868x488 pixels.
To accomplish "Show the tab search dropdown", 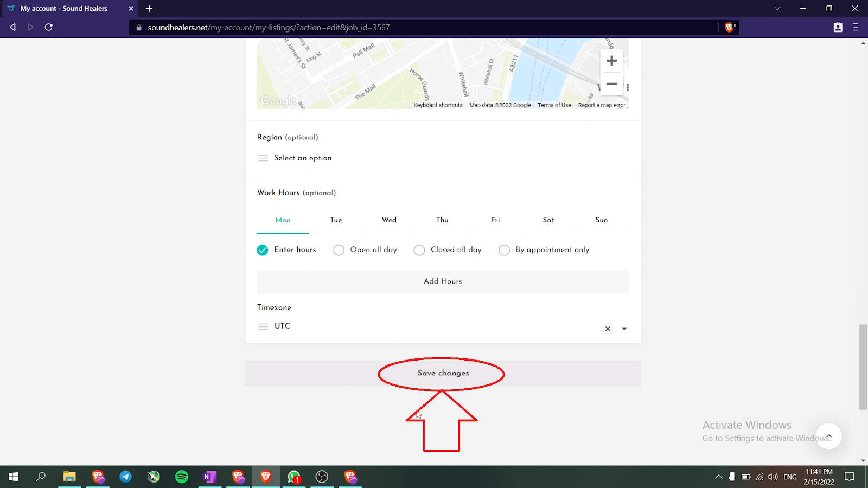I will coord(777,9).
